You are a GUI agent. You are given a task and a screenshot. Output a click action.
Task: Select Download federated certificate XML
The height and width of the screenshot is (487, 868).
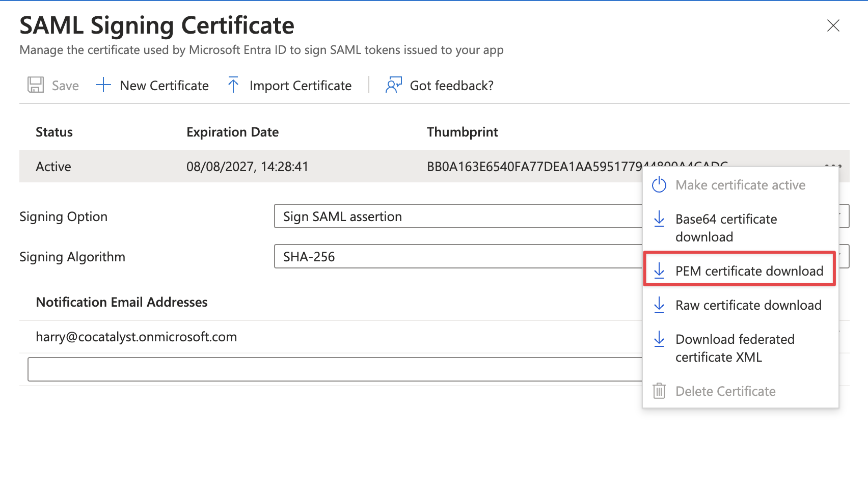pyautogui.click(x=735, y=348)
